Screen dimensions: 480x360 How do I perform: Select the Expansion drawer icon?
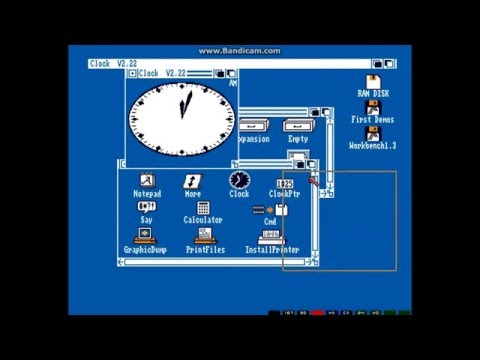coord(254,131)
